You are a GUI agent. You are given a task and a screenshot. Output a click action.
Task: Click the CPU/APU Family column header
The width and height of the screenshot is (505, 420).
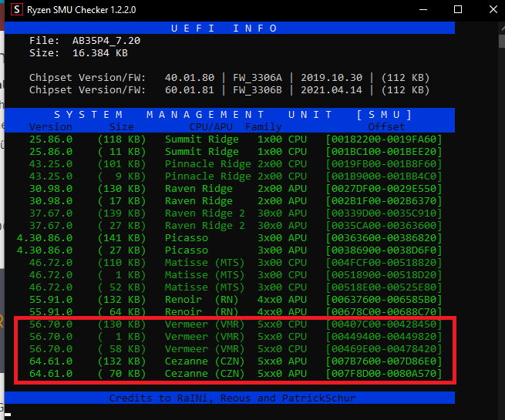(235, 127)
